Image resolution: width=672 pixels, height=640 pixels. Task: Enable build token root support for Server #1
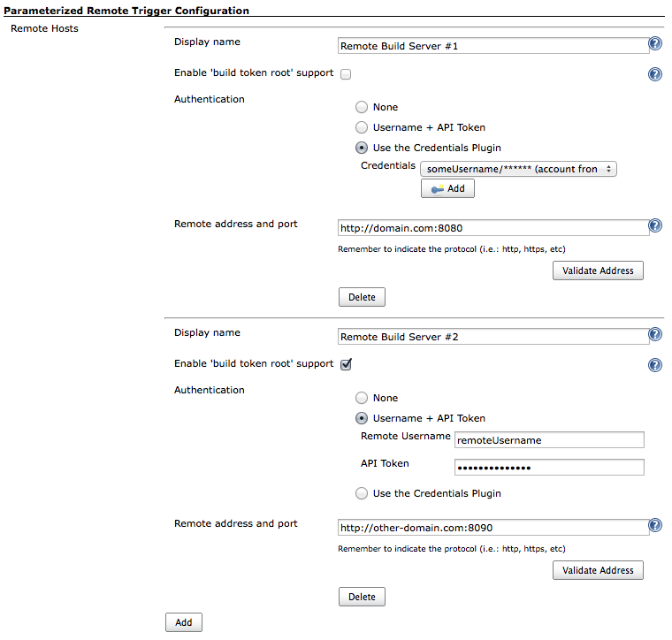(x=346, y=74)
